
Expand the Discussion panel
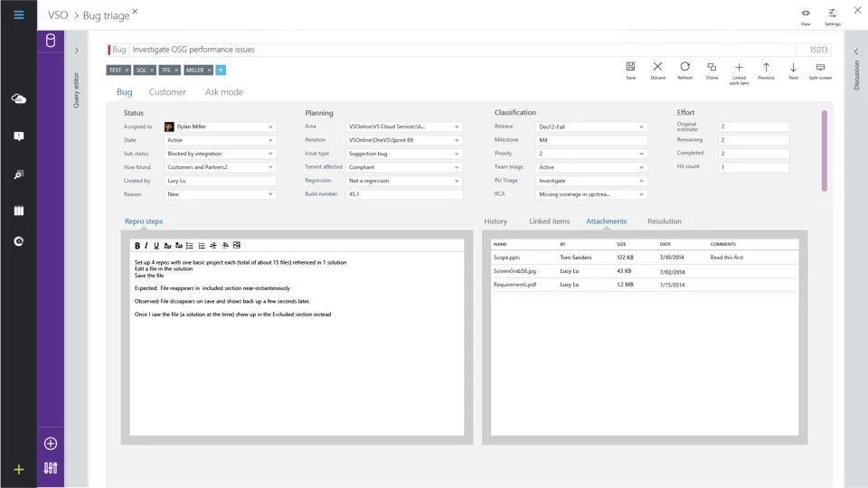pyautogui.click(x=856, y=52)
